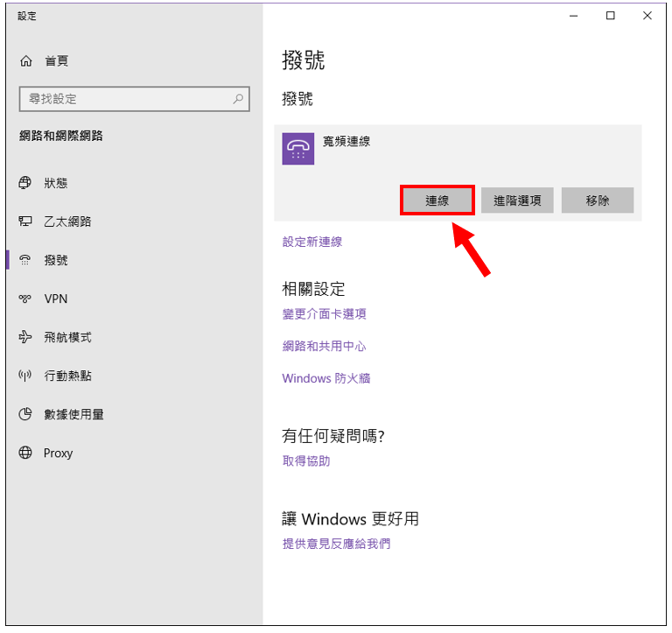672x633 pixels.
Task: Select the Proxy globe icon
Action: pos(25,453)
